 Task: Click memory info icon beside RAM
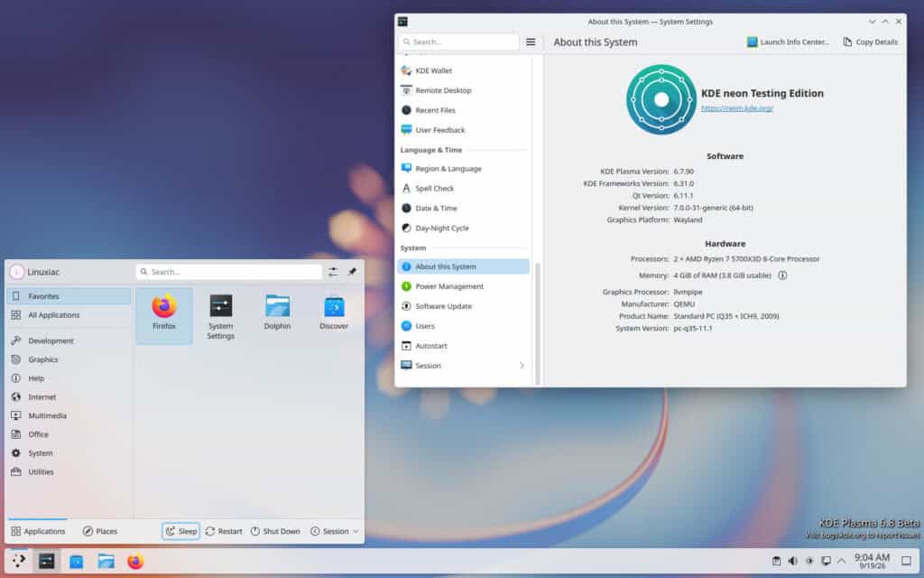782,275
